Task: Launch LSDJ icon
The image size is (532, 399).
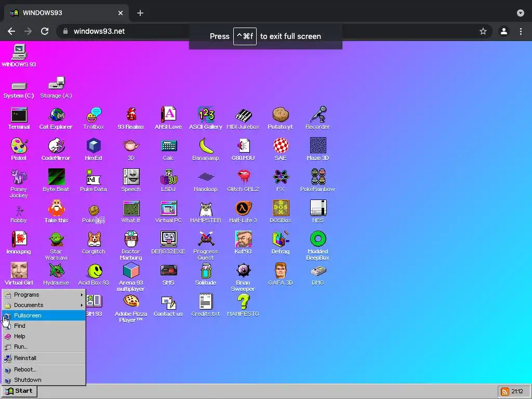Action: (x=168, y=180)
